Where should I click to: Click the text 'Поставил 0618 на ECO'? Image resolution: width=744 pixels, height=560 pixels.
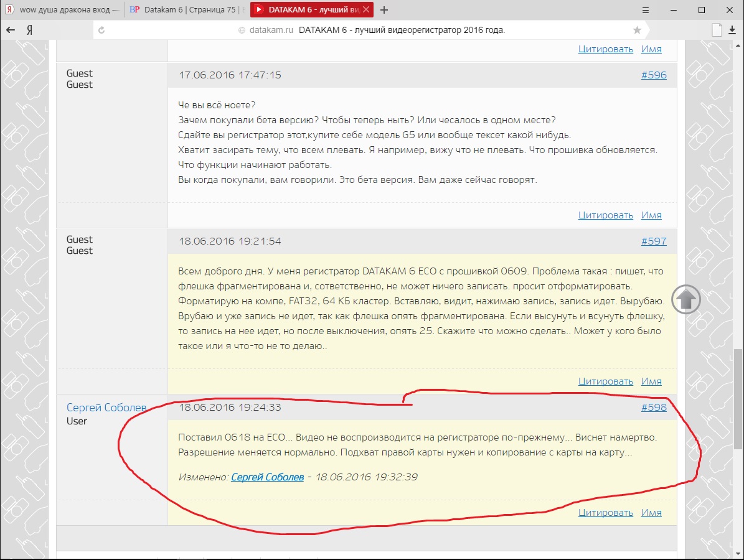(x=232, y=437)
